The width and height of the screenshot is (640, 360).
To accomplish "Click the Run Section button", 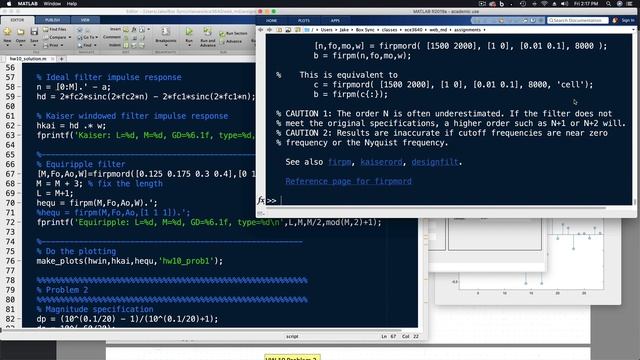I will 233,33.
